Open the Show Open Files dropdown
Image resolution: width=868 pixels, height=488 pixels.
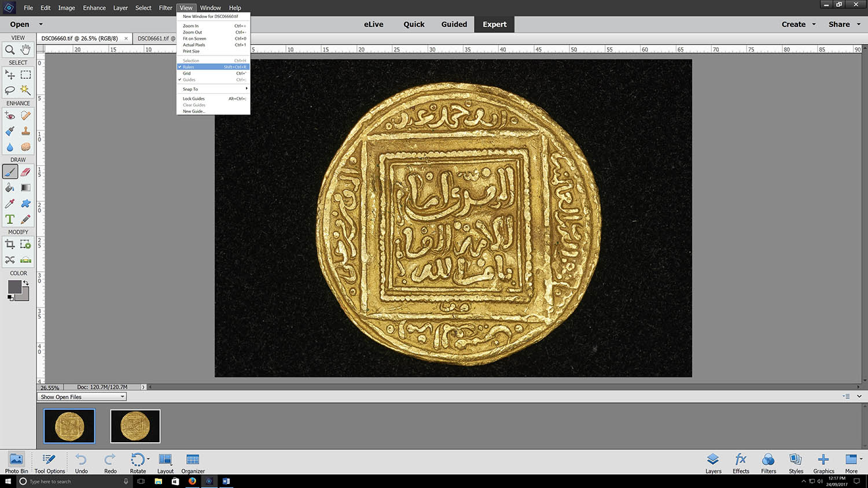coord(82,397)
